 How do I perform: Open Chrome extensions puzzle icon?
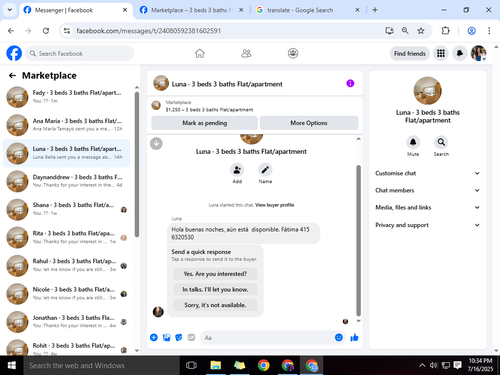[x=445, y=31]
